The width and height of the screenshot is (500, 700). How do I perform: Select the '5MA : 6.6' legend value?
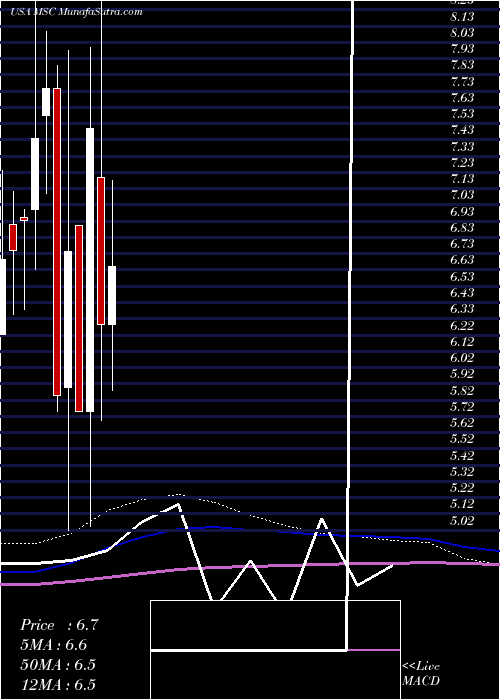(54, 646)
